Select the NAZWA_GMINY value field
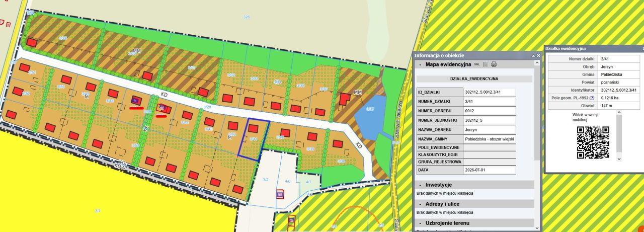The width and height of the screenshot is (644, 232). coord(490,138)
